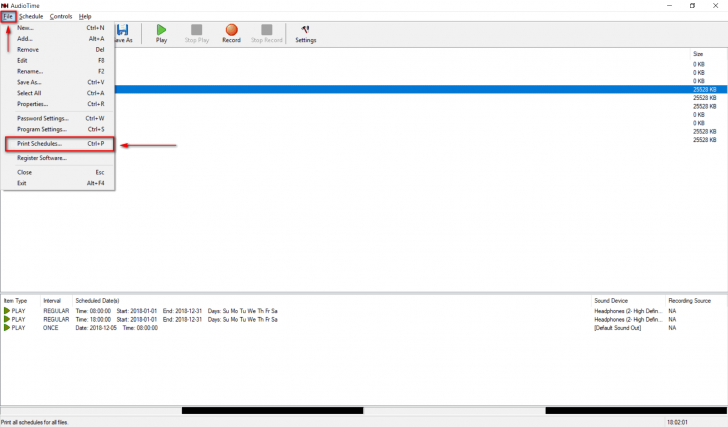Choose Add... from the File menu

click(x=58, y=39)
